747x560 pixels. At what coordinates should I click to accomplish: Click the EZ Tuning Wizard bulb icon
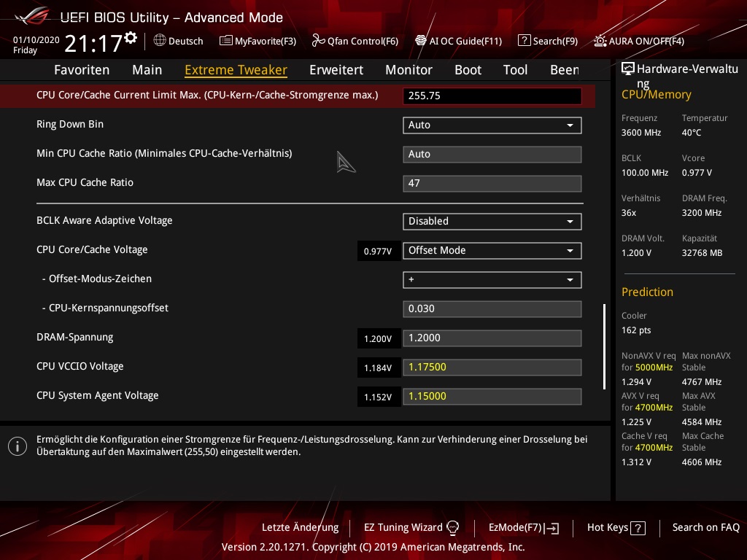pos(452,528)
